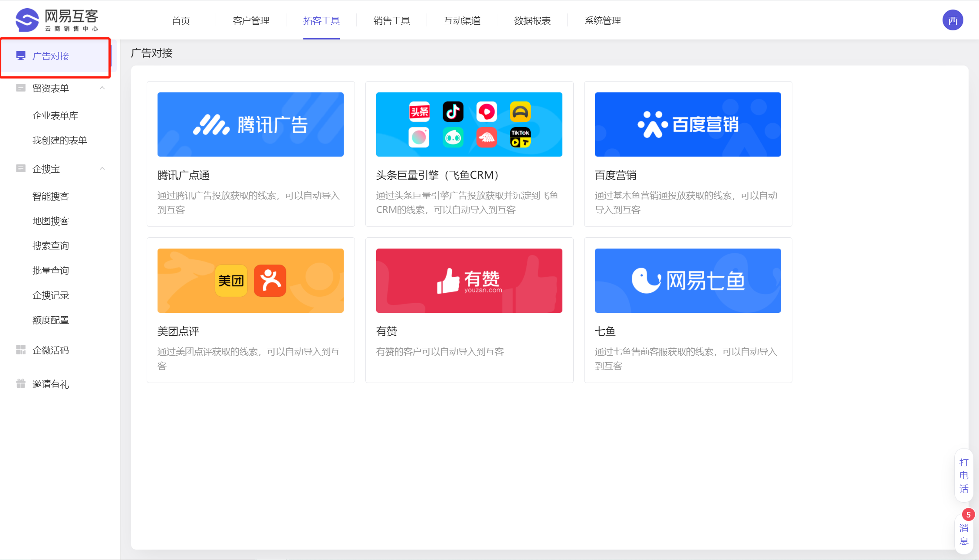Image resolution: width=979 pixels, height=560 pixels.
Task: Click the 百度营销 card title
Action: (x=616, y=175)
